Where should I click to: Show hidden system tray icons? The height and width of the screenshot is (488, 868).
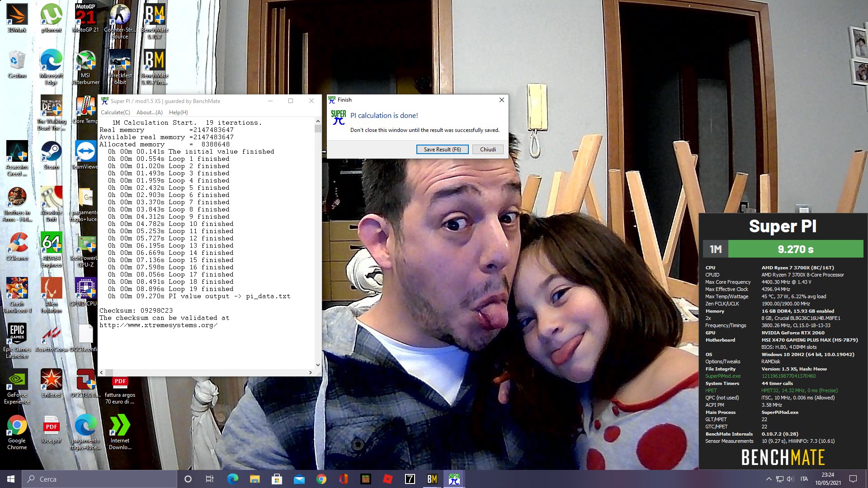point(769,479)
